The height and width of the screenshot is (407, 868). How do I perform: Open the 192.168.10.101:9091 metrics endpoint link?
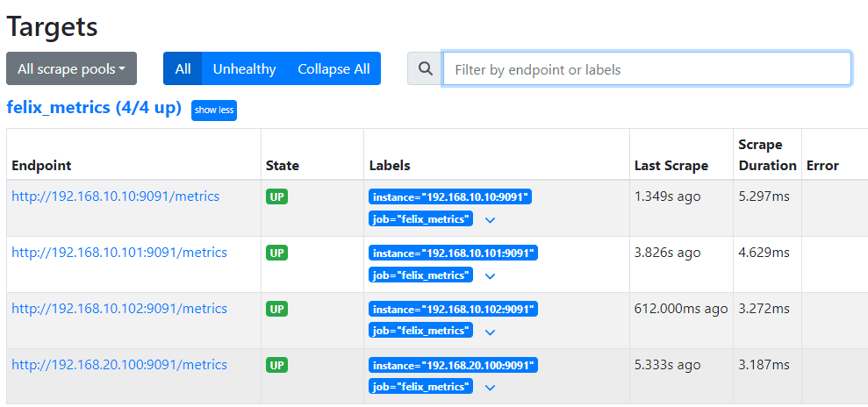pyautogui.click(x=118, y=253)
